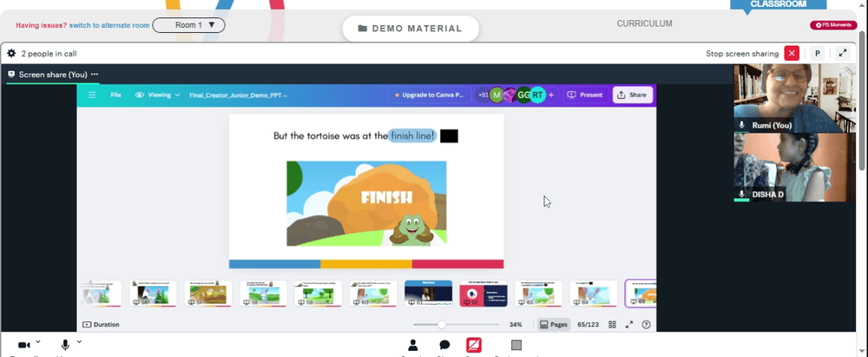Toggle the camera in call toolbar
The width and height of the screenshot is (868, 357).
23,345
